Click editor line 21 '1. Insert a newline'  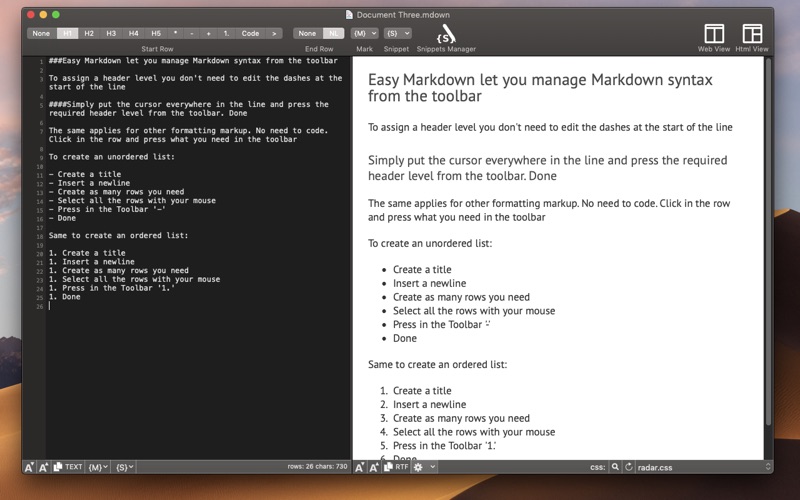92,262
